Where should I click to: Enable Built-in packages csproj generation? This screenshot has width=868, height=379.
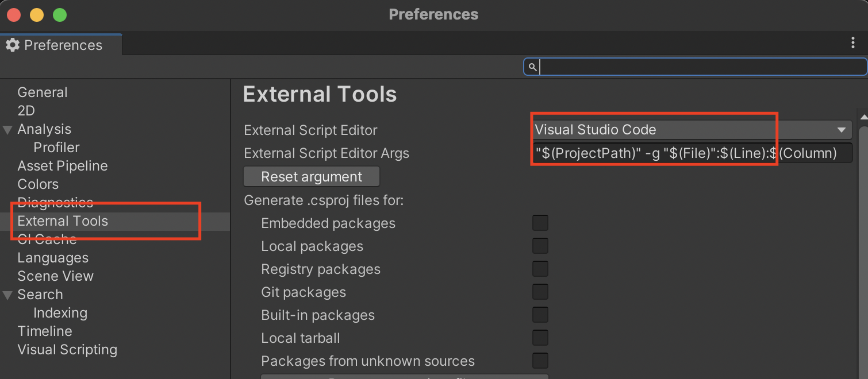(x=540, y=315)
